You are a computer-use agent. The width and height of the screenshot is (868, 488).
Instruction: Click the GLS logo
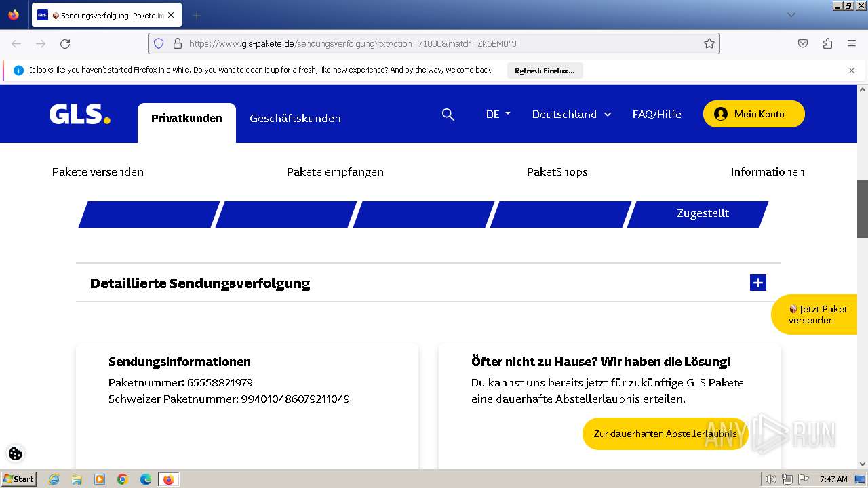[x=79, y=114]
